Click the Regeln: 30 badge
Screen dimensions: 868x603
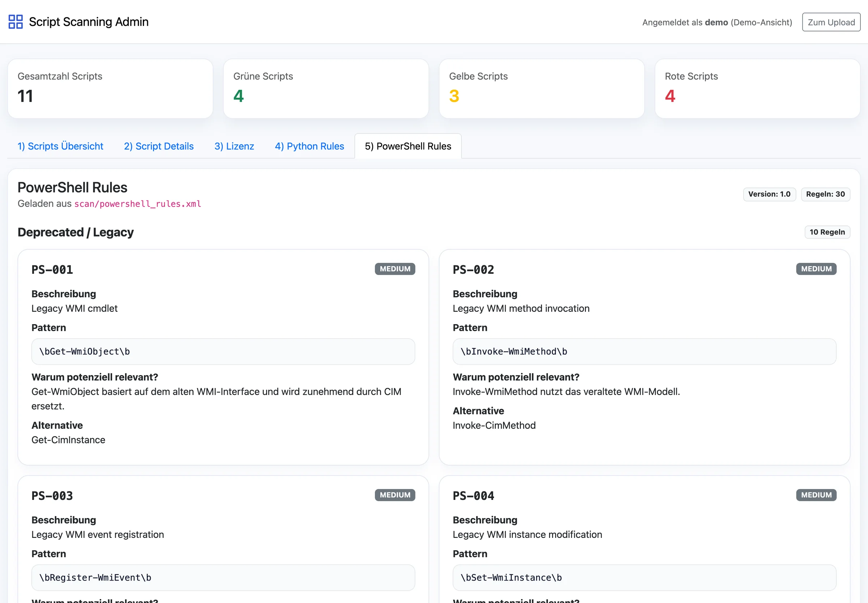point(825,194)
